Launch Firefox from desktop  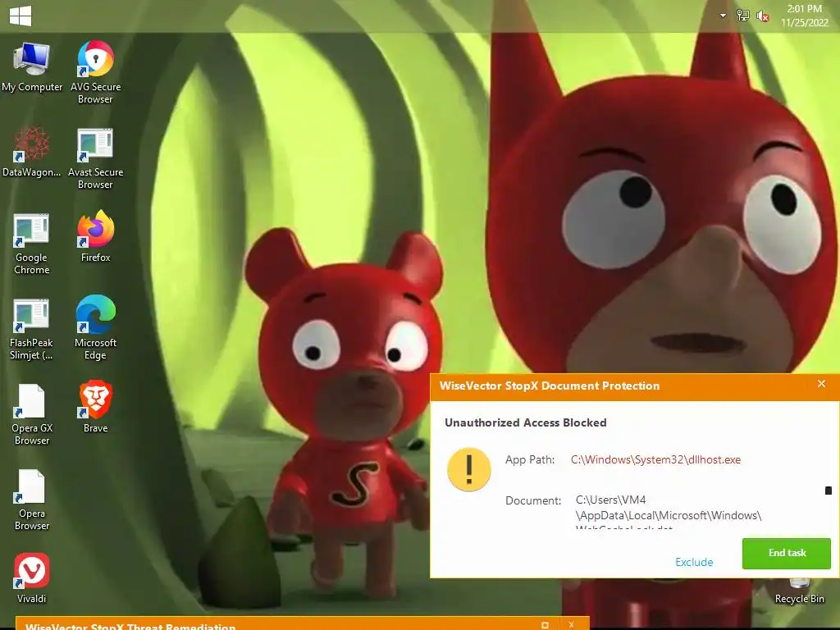tap(95, 236)
